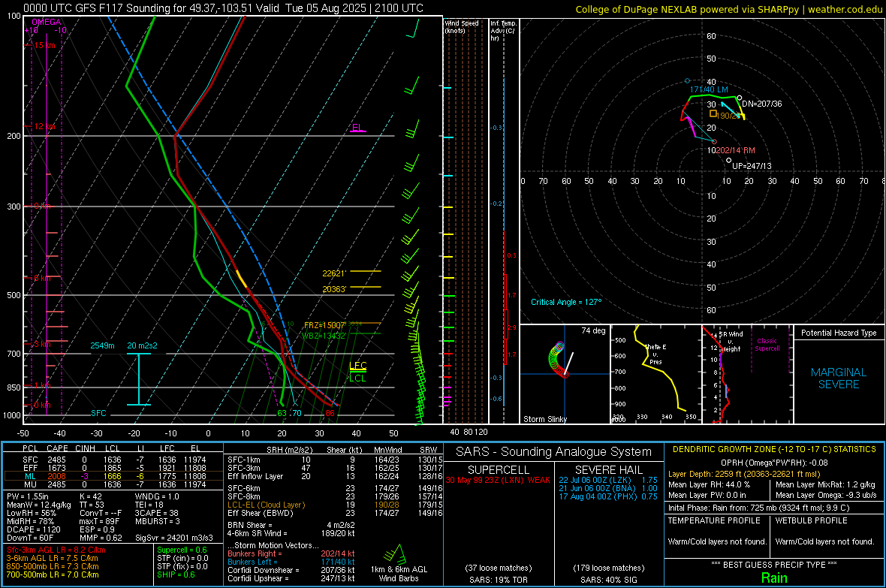Click the magenta EL label on skew-T

[357, 127]
